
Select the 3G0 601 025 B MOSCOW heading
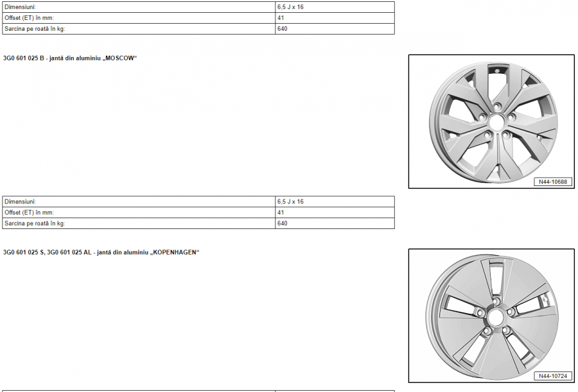pyautogui.click(x=71, y=58)
